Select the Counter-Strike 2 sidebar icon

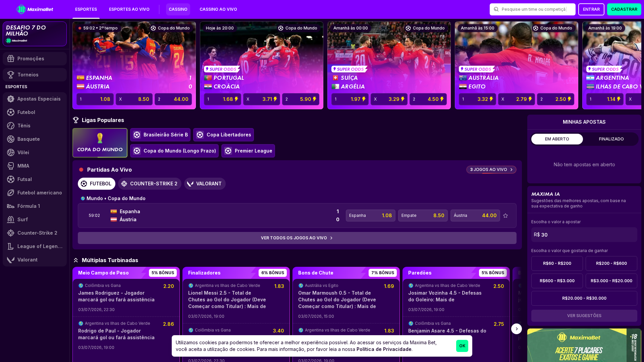click(11, 233)
